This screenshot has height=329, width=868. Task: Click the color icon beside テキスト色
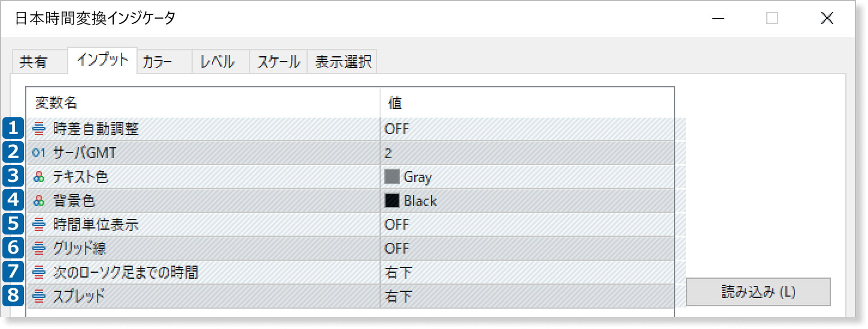[x=40, y=177]
